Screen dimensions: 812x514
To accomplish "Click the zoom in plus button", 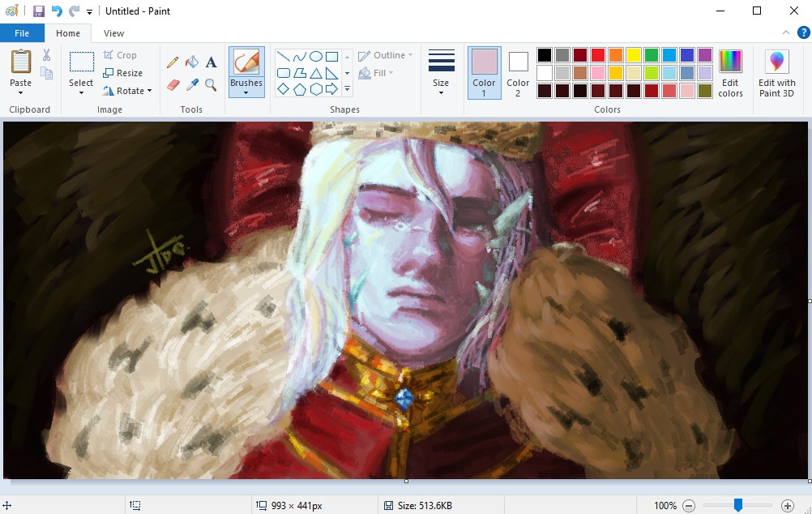I will [x=787, y=506].
